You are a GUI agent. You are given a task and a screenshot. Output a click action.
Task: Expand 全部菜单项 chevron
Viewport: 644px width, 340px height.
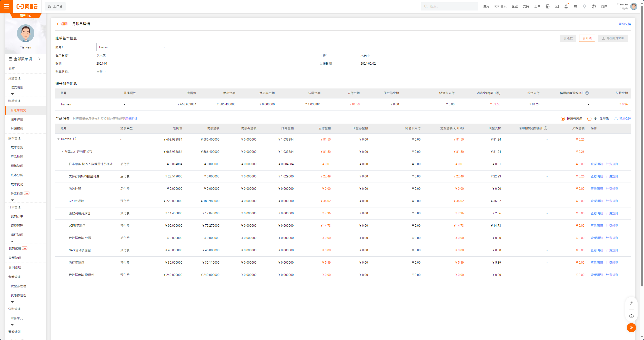[39, 59]
